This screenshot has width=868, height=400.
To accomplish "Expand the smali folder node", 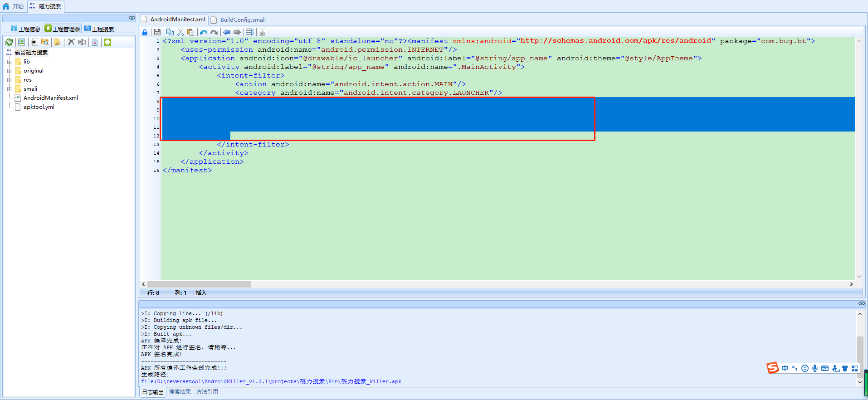I will [9, 89].
